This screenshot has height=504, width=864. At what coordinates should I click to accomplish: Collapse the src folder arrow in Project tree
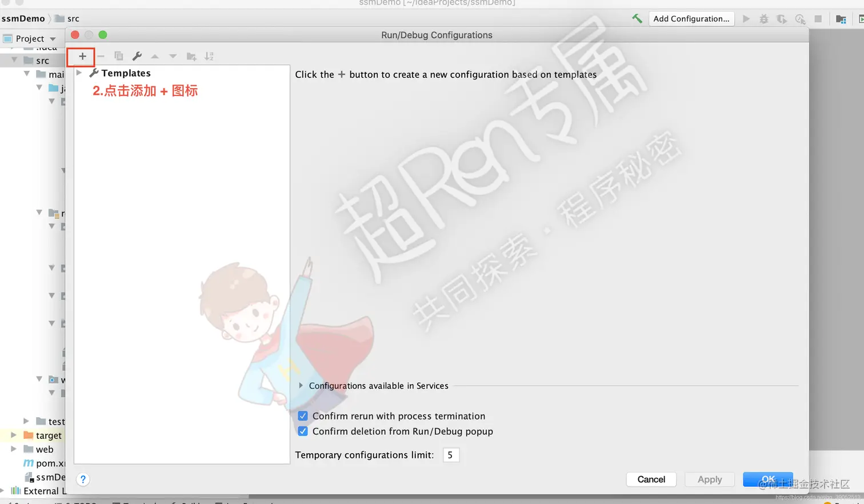14,60
